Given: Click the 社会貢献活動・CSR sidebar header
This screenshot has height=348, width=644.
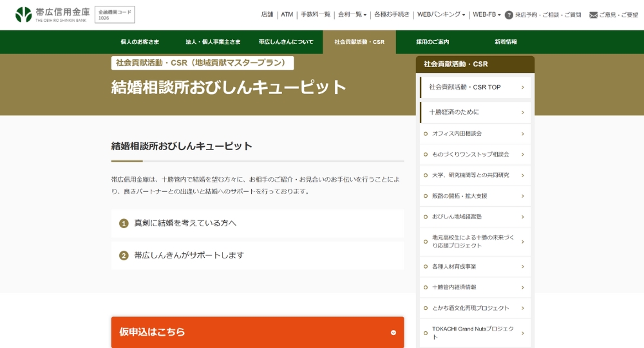Looking at the screenshot, I should click(x=475, y=64).
